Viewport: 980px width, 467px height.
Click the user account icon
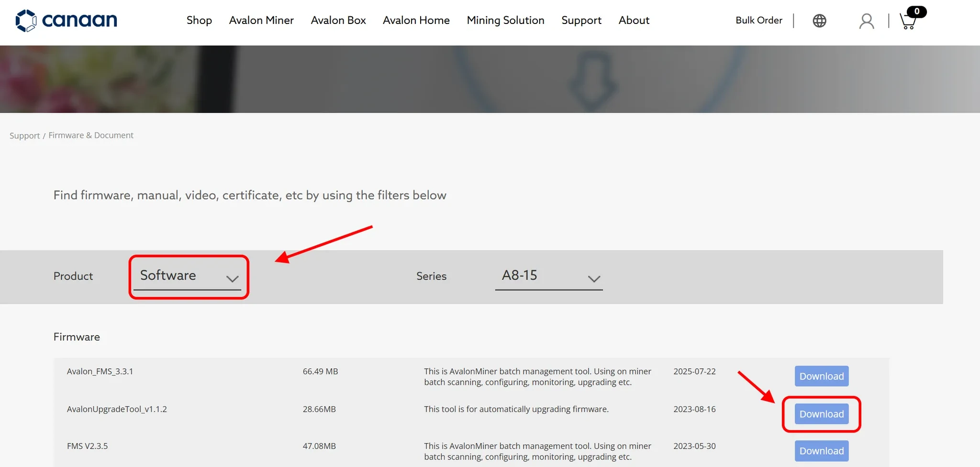click(x=866, y=21)
